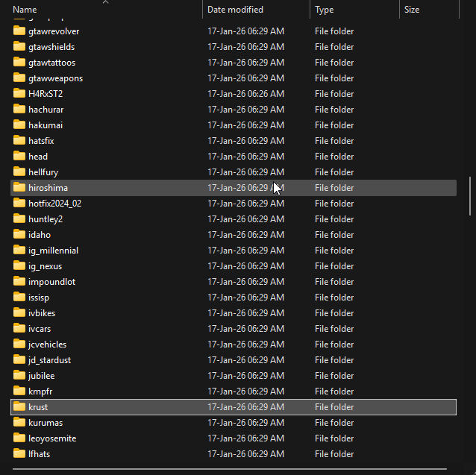This screenshot has height=475, width=476.
Task: Select the gtawweapons folder name
Action: pyautogui.click(x=55, y=78)
